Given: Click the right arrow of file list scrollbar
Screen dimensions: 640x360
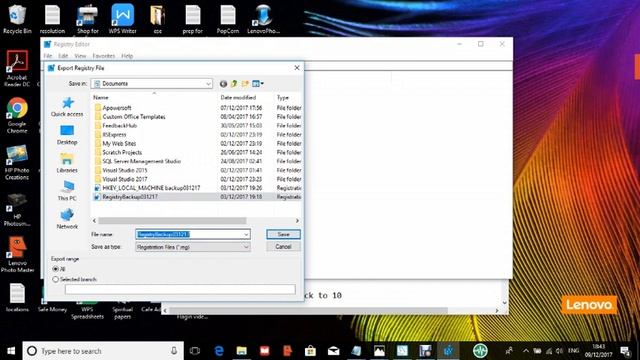Looking at the screenshot, I should (x=297, y=220).
